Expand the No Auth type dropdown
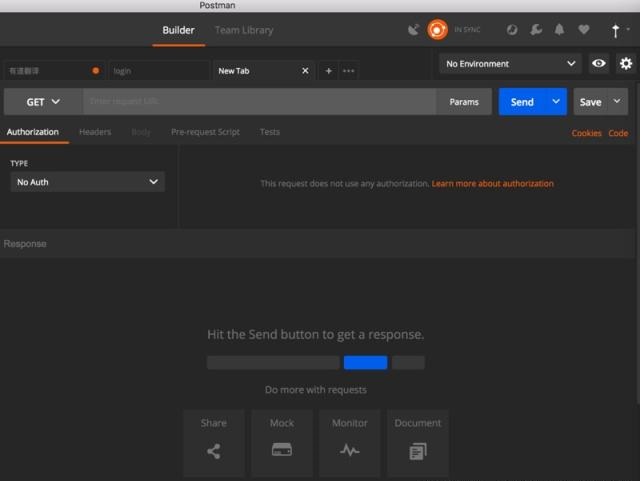This screenshot has height=481, width=642. click(87, 182)
